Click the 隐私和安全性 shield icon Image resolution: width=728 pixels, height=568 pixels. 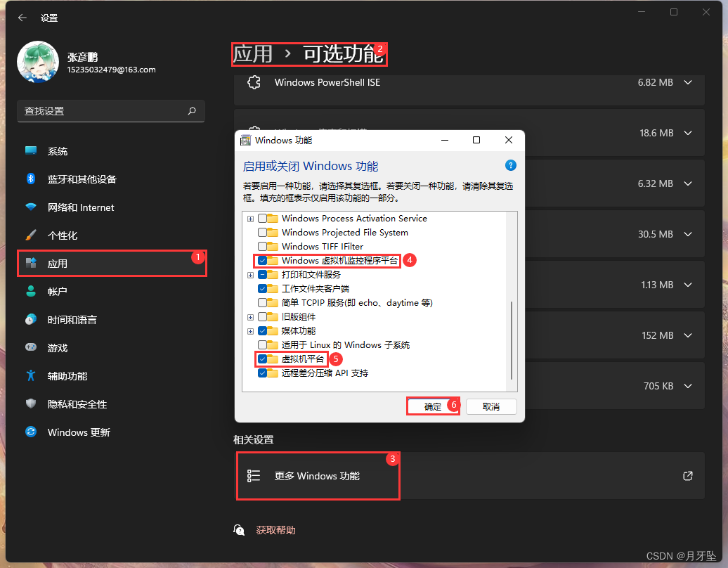pos(31,404)
